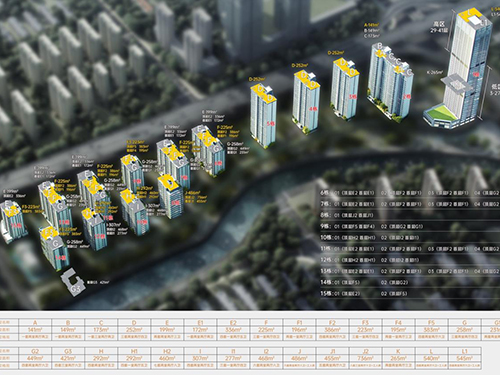This screenshot has height=375, width=500.
Task: Select building 5栋 tower
Action: (x=263, y=116)
